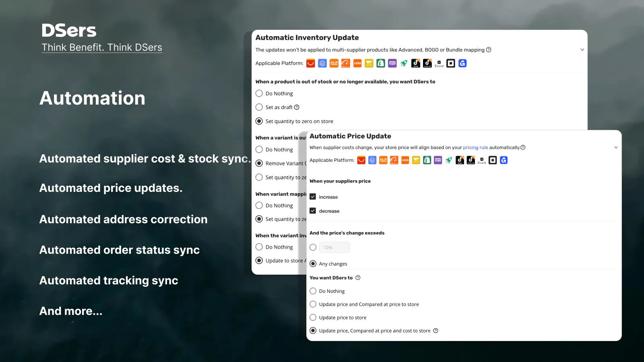644x362 pixels.
Task: Click the 1688 icon in Automatic Price Update
Action: (405, 160)
